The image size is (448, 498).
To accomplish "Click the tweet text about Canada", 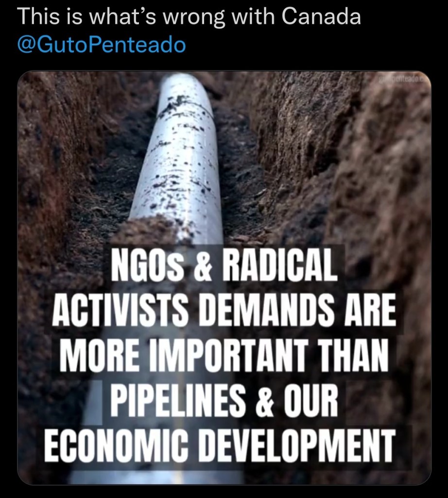I will point(189,16).
